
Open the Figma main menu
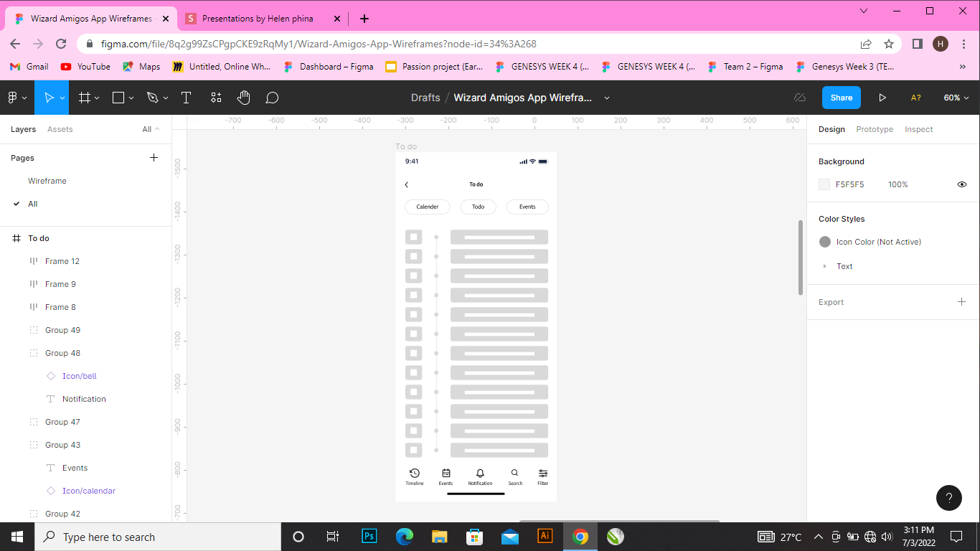[17, 98]
